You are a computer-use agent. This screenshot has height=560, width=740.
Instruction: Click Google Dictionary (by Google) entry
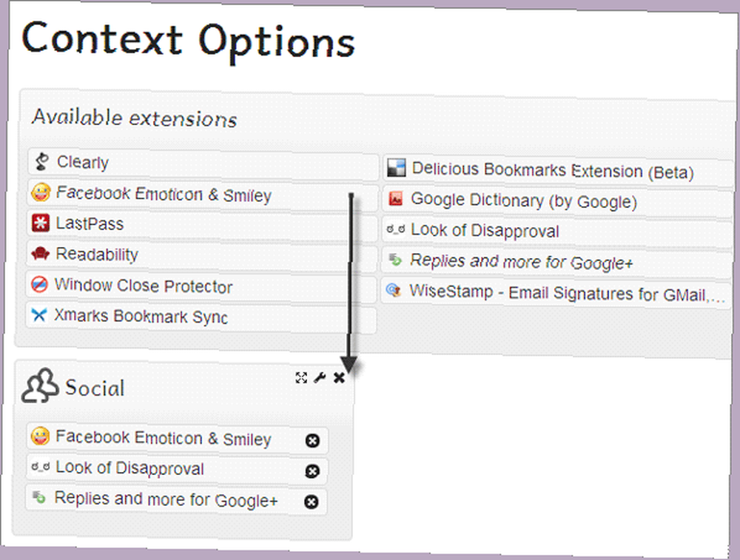pos(523,200)
